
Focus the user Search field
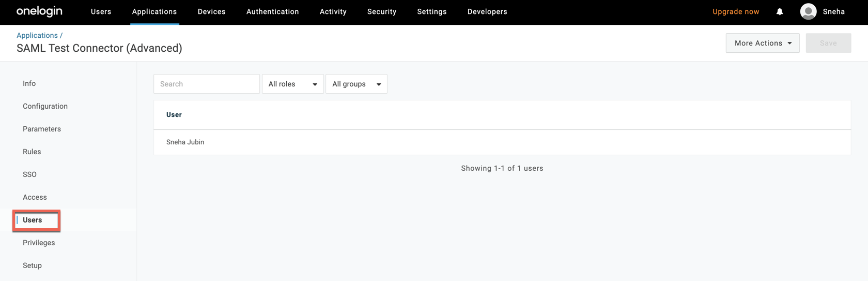(x=207, y=84)
